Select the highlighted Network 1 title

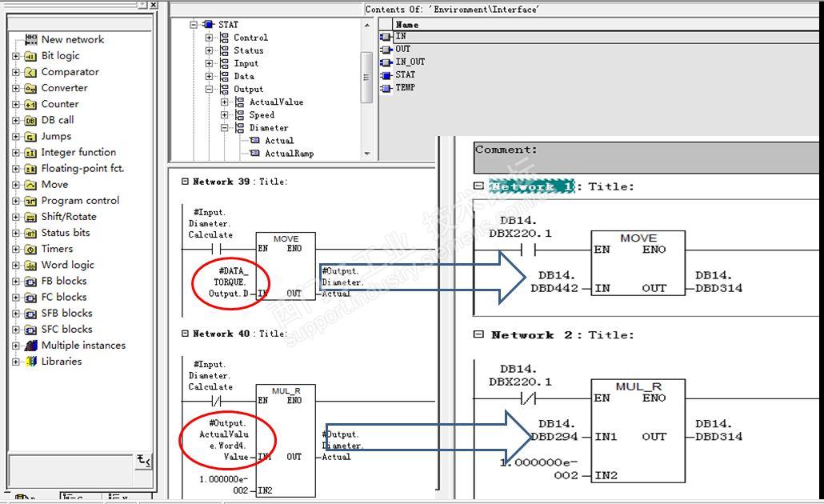pos(532,186)
